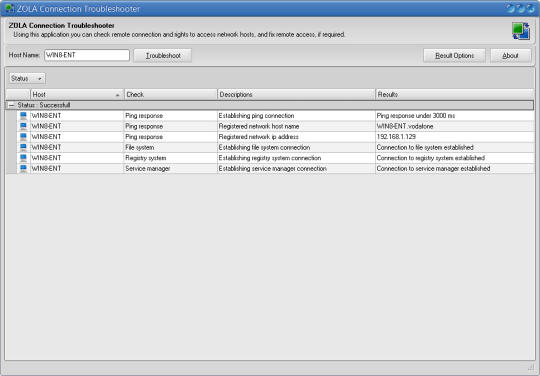
Task: Sort by the Results column header
Action: click(x=455, y=94)
